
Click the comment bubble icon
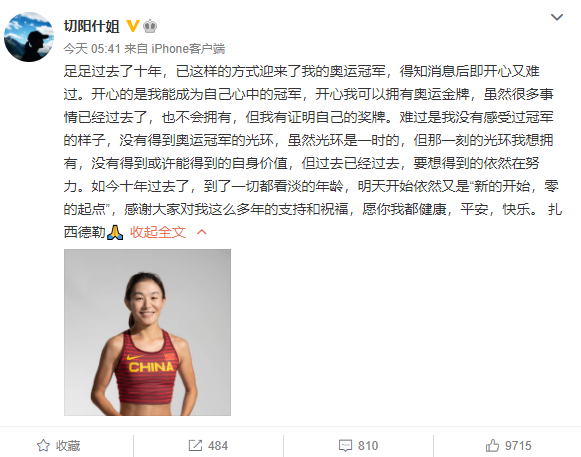[x=345, y=446]
